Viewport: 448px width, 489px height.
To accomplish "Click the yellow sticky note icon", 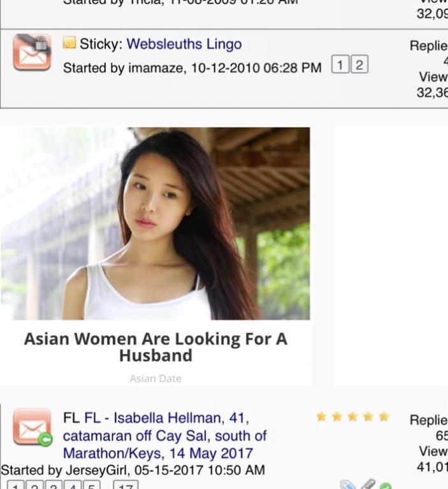I will (69, 43).
